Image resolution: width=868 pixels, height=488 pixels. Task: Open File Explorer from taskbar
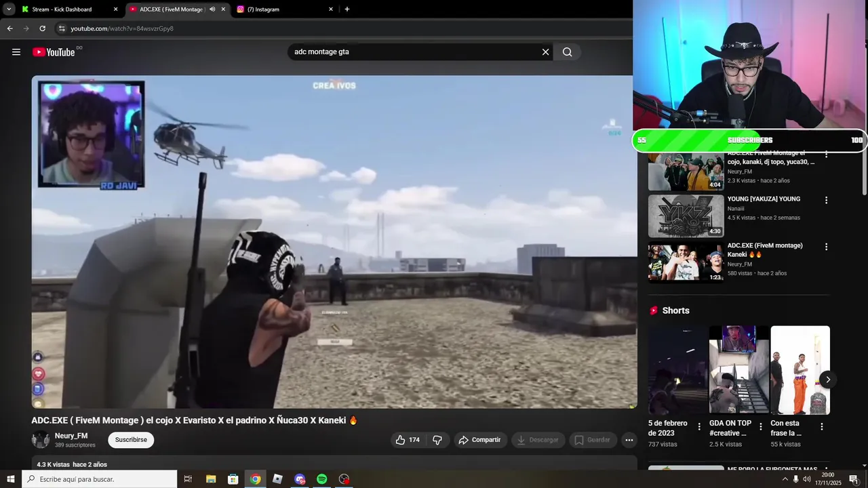(x=211, y=479)
